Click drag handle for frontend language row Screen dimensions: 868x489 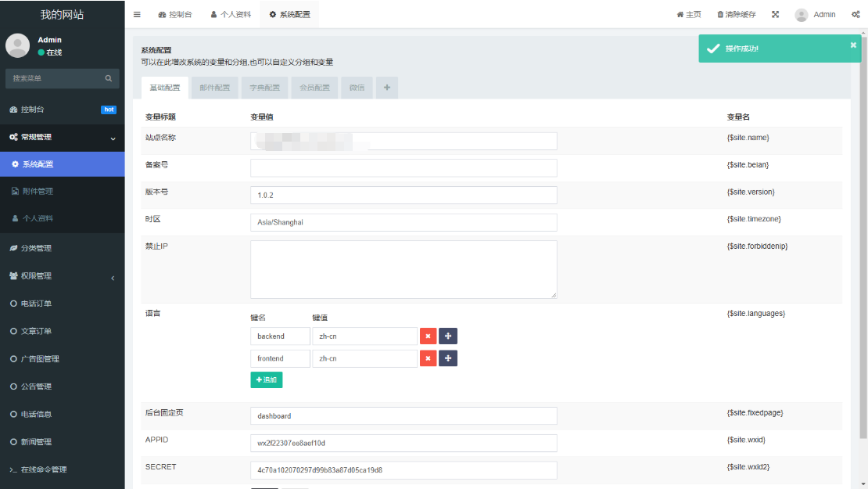(x=448, y=358)
